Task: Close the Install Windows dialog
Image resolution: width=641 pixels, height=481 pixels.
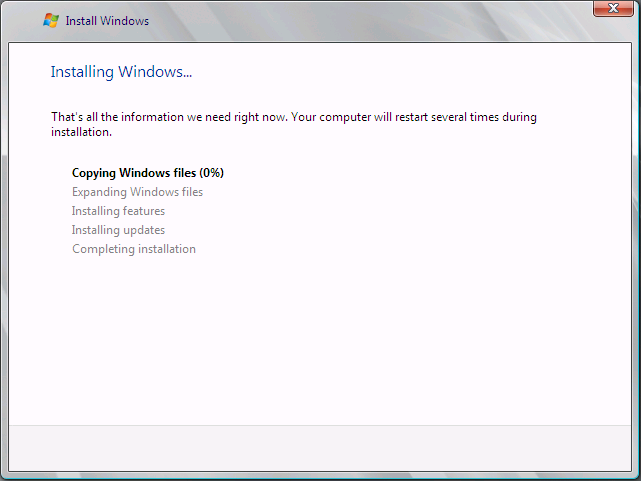Action: coord(607,10)
